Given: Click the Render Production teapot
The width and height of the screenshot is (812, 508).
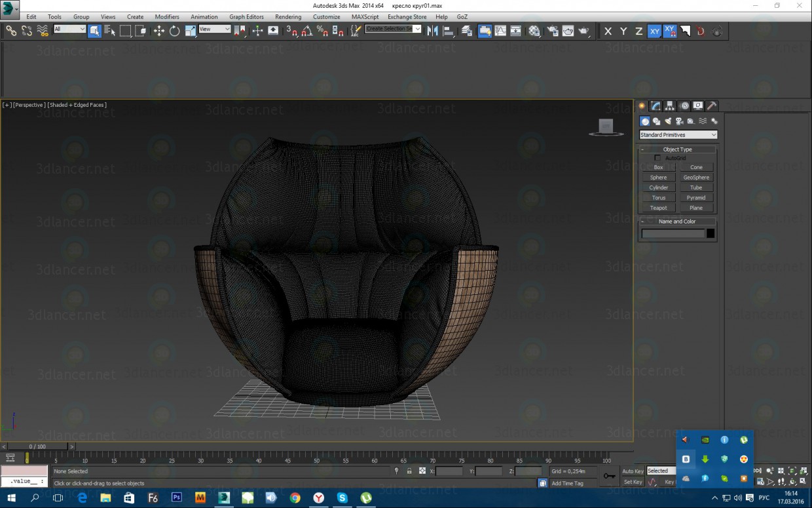Looking at the screenshot, I should (583, 30).
